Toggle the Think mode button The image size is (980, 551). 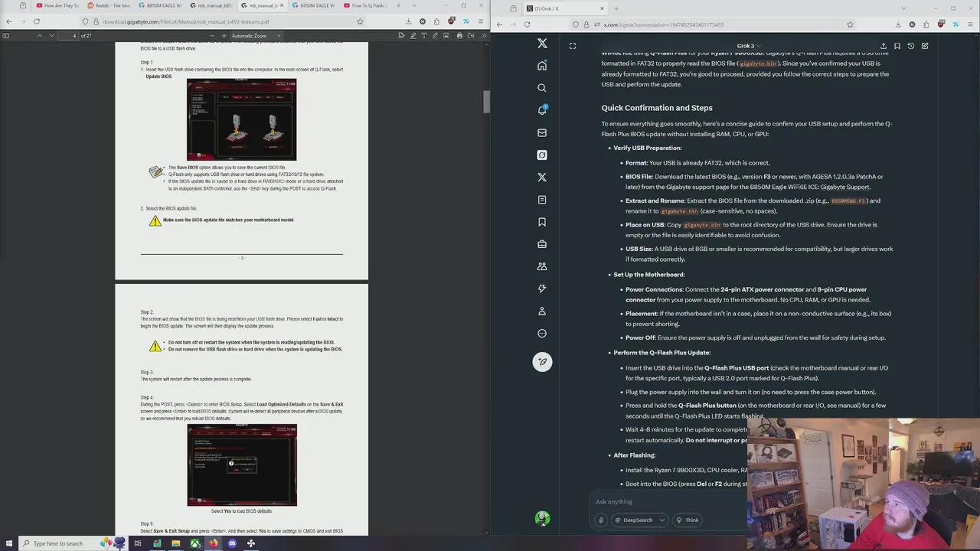pos(687,520)
